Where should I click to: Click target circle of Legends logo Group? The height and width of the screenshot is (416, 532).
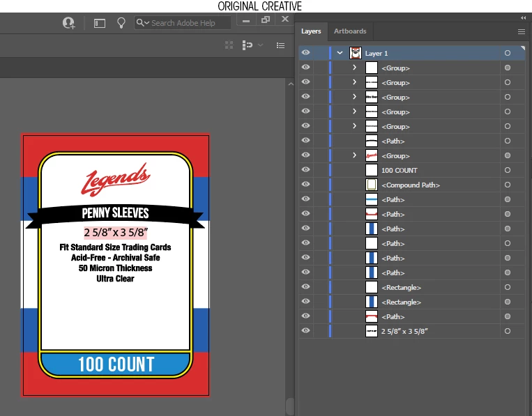coord(507,155)
